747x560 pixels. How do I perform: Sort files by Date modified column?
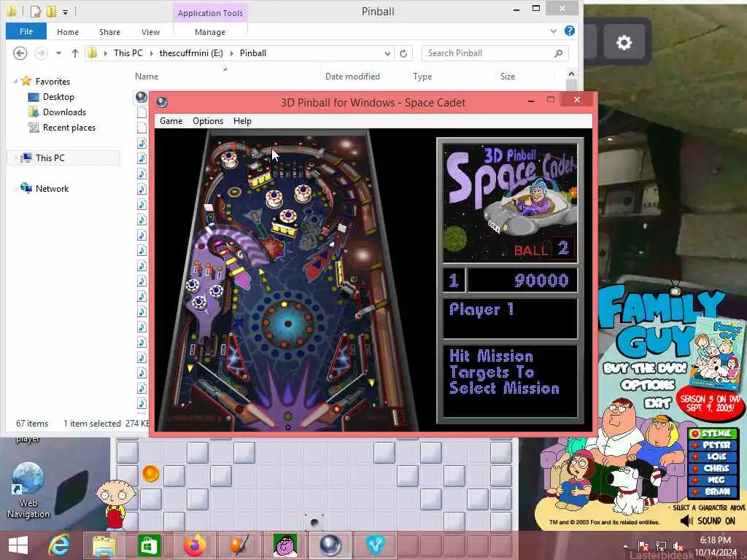[352, 76]
